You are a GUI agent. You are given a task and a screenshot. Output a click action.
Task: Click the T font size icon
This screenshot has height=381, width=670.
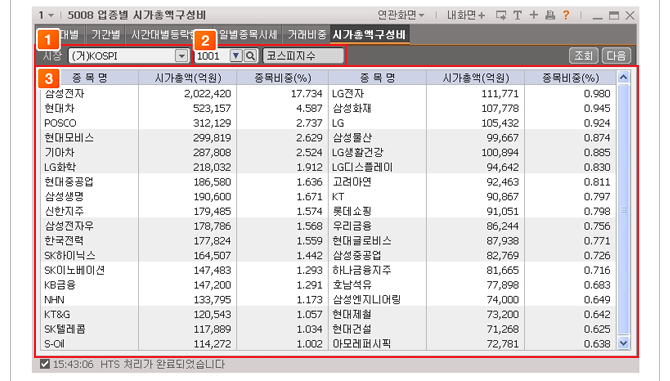(517, 15)
